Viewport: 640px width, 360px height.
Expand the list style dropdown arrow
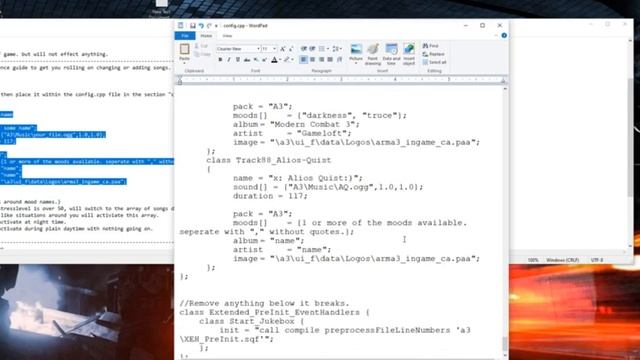point(328,49)
